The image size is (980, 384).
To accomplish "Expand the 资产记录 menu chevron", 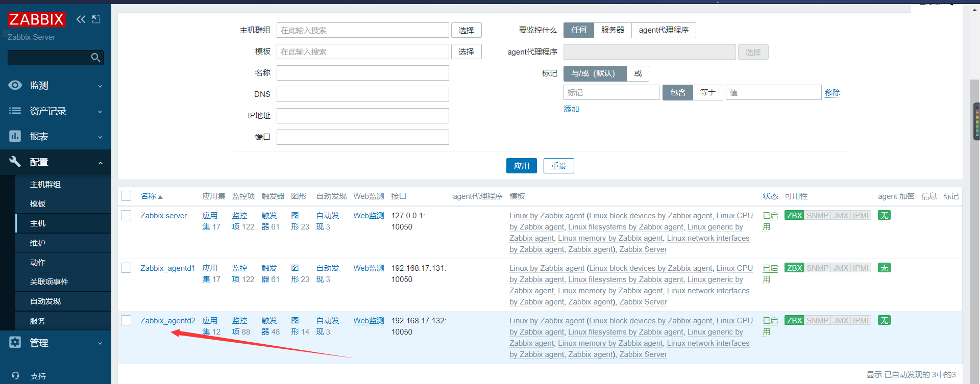I will tap(100, 112).
